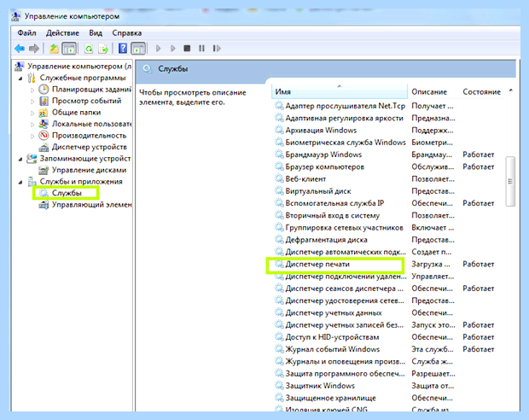Sort by the Состояние column header
Screen dimensions: 529x420
pos(482,91)
